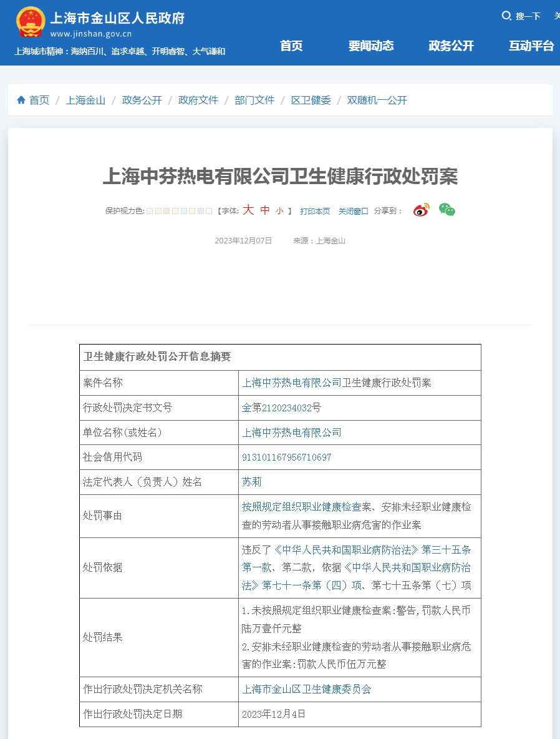Open 互动平台 navigation item
Screen dimensions: 560x739
531,46
